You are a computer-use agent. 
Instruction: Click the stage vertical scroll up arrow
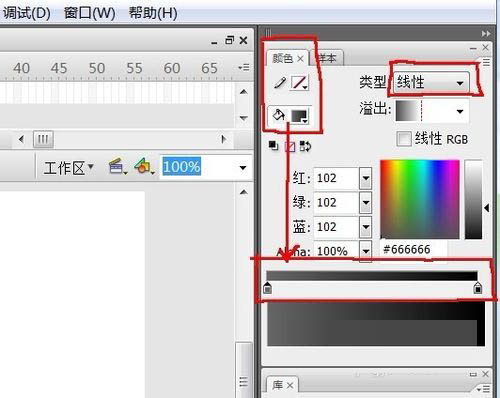[x=244, y=192]
